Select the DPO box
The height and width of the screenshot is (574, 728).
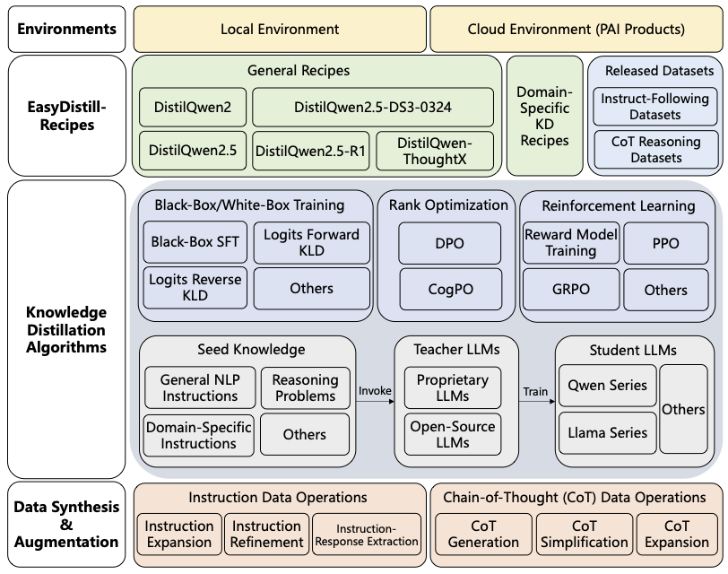click(449, 243)
